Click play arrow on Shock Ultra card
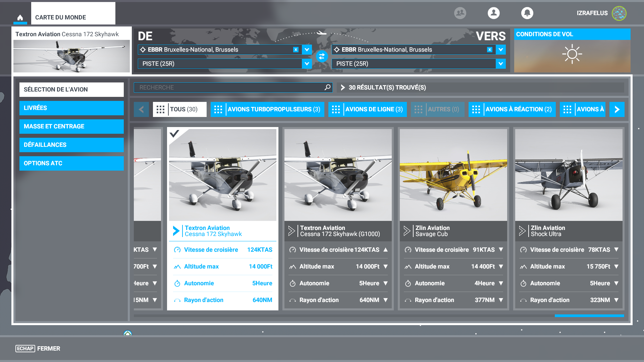 pyautogui.click(x=522, y=231)
